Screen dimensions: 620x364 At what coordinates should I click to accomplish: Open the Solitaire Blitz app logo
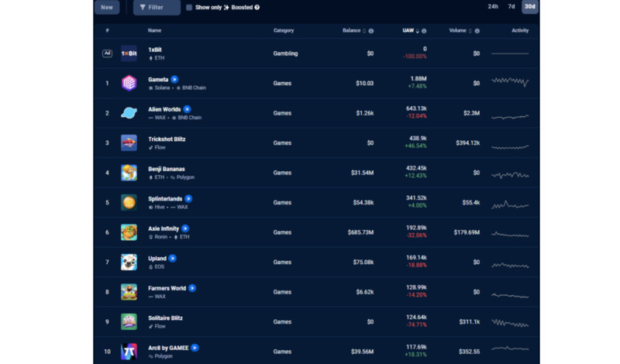click(x=129, y=321)
